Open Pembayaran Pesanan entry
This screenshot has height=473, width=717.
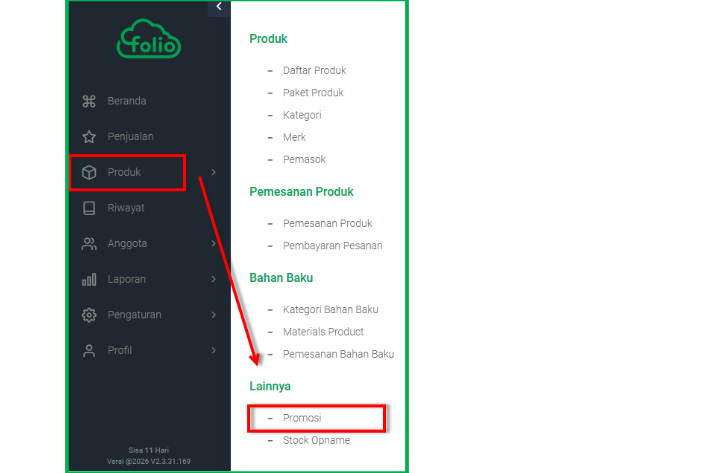pyautogui.click(x=332, y=245)
